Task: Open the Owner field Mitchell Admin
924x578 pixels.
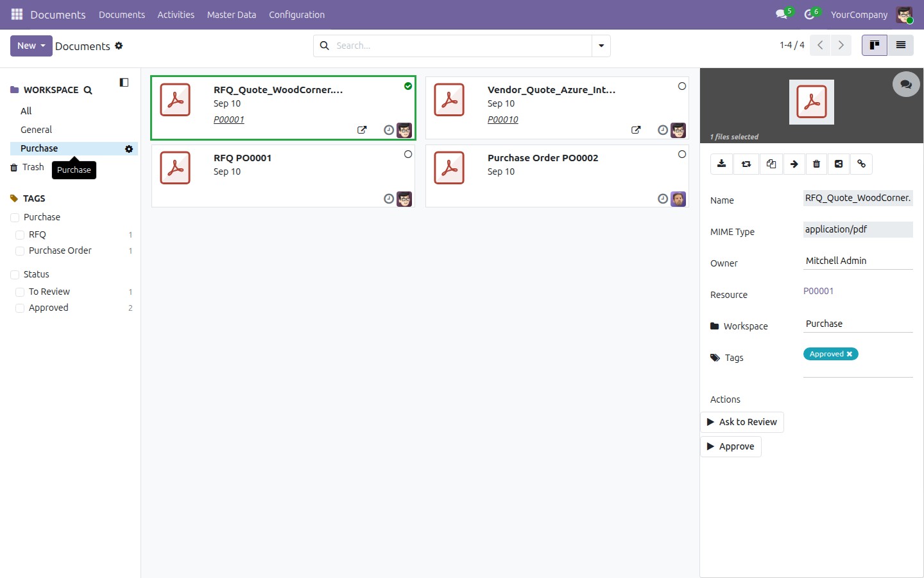Action: click(x=858, y=261)
